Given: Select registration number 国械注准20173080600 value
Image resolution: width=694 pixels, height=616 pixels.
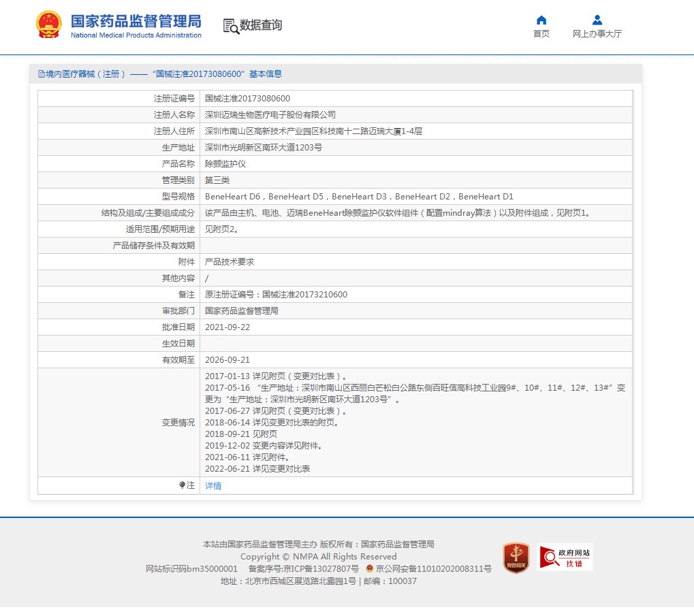Looking at the screenshot, I should click(x=247, y=99).
